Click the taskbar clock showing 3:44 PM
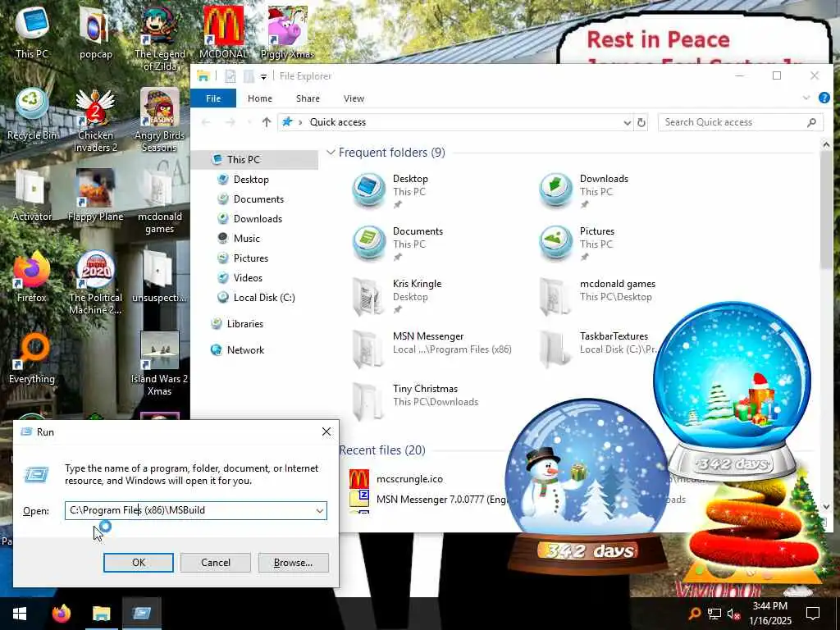The image size is (840, 630). coord(769,614)
